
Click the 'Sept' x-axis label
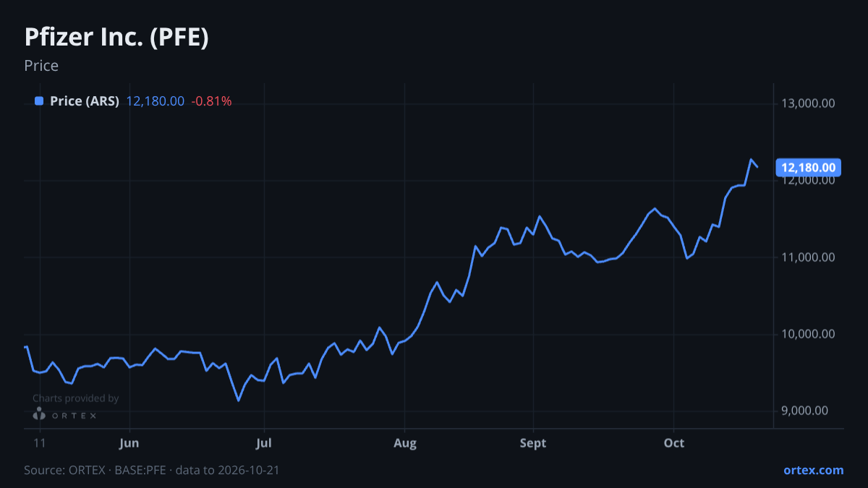coord(533,443)
